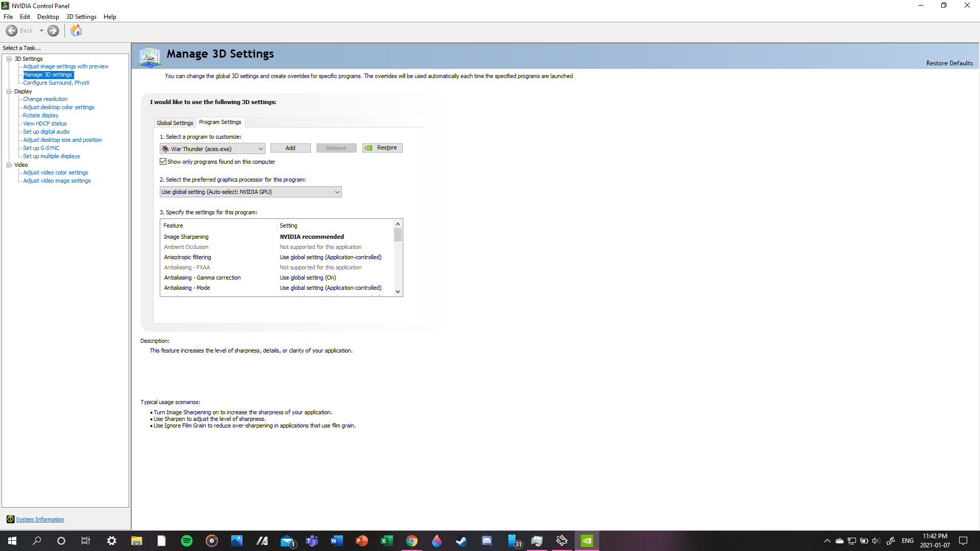Open Photos app on taskbar
The image size is (980, 551).
pyautogui.click(x=237, y=541)
